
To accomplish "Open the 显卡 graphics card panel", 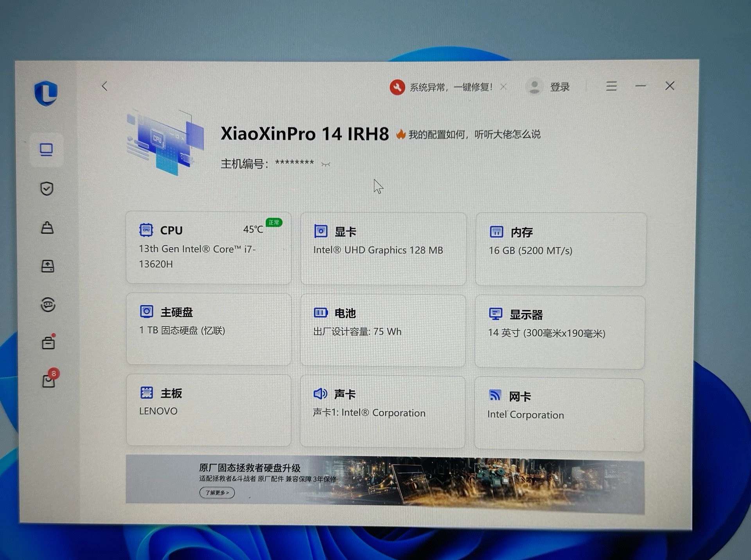I will pos(383,249).
